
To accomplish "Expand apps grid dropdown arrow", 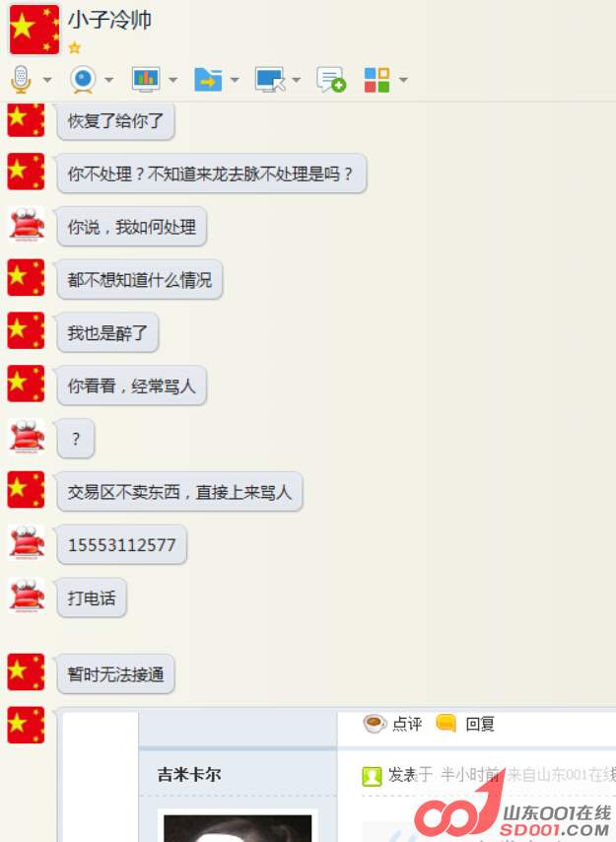I will [403, 80].
